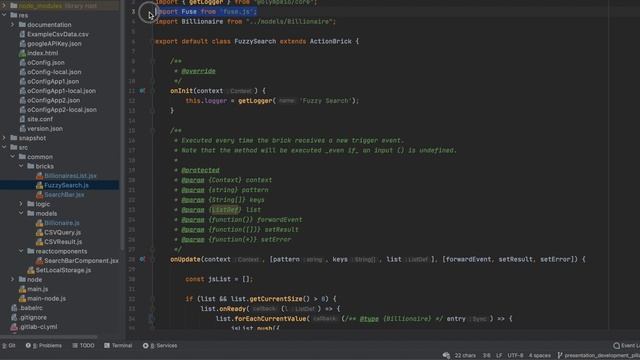Open the Terminal tool window
Viewport: 640px width, 360px height.
118,346
